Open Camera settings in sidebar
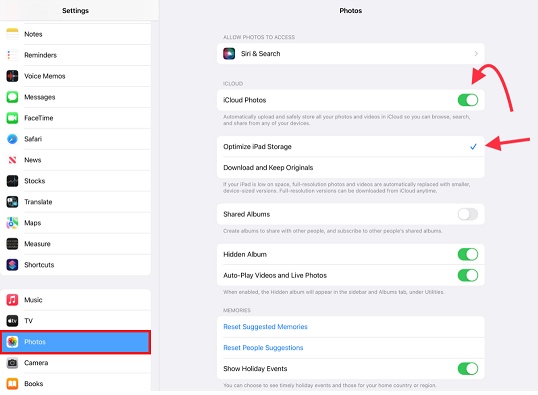Screen dimensions: 538x395 click(75, 363)
